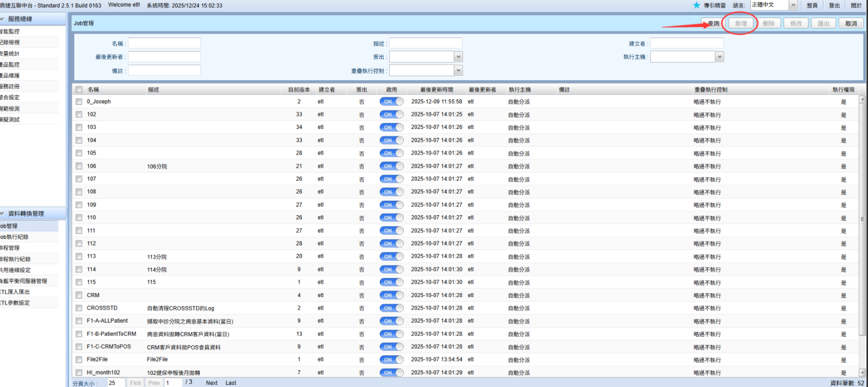Image resolution: width=868 pixels, height=387 pixels.
Task: Tick the select-all checkbox in table header
Action: click(79, 90)
